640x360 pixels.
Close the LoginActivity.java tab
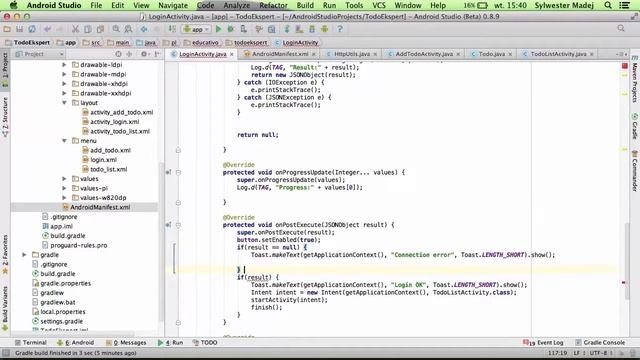point(232,54)
